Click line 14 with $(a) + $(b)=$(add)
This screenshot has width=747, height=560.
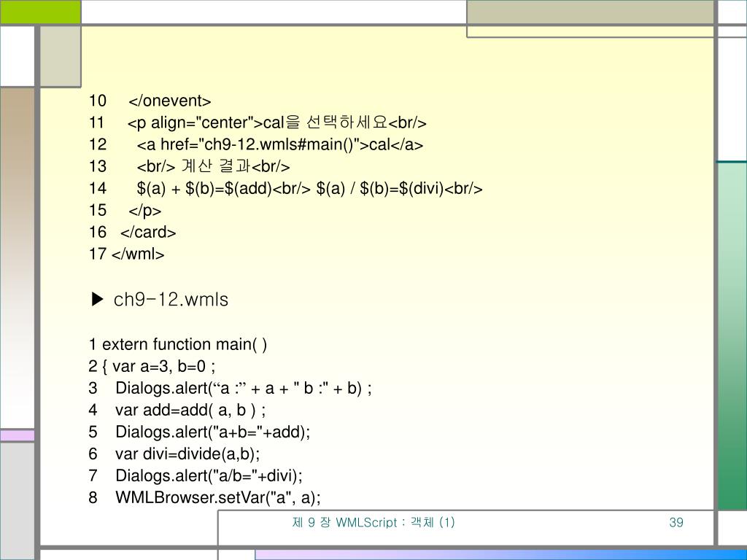[286, 189]
